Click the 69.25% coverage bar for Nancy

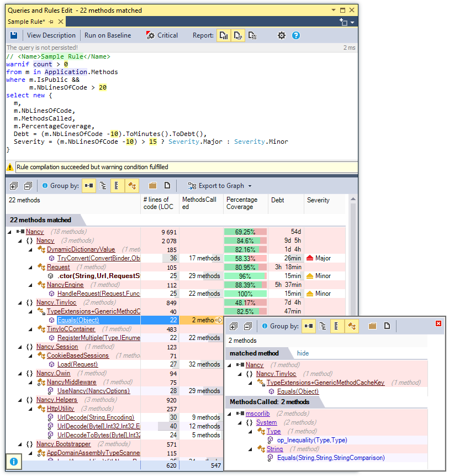(245, 232)
